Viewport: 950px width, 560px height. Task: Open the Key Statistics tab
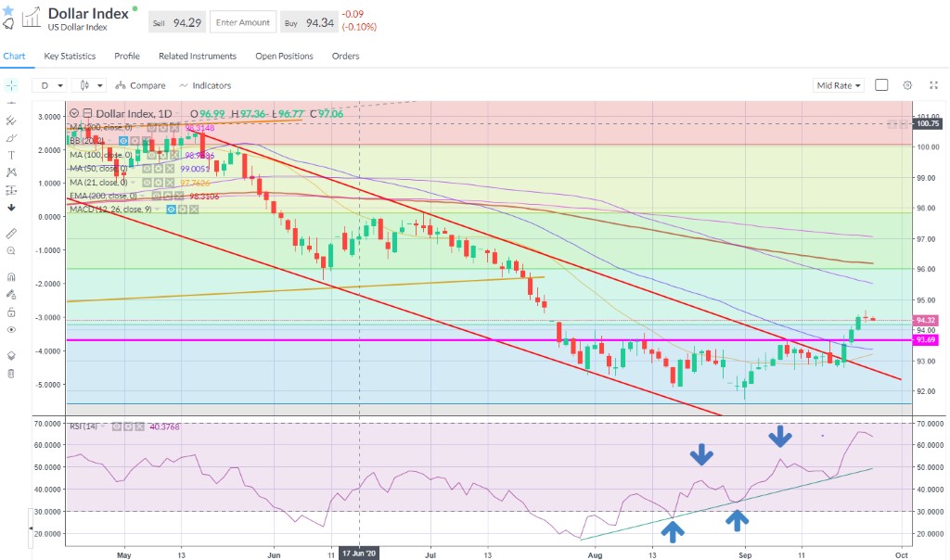pyautogui.click(x=70, y=57)
